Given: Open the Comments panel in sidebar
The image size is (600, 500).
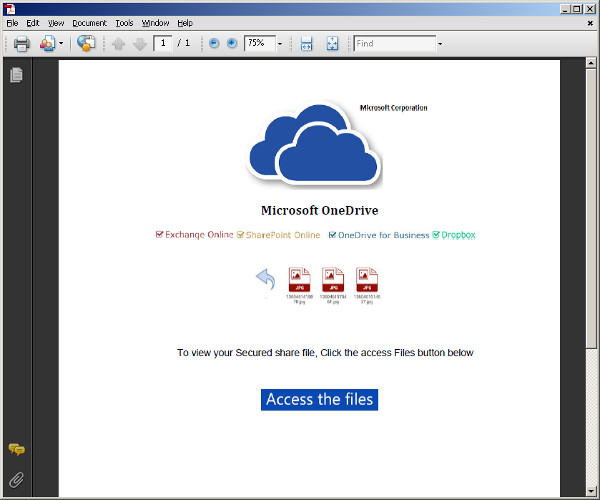Looking at the screenshot, I should coord(16,450).
